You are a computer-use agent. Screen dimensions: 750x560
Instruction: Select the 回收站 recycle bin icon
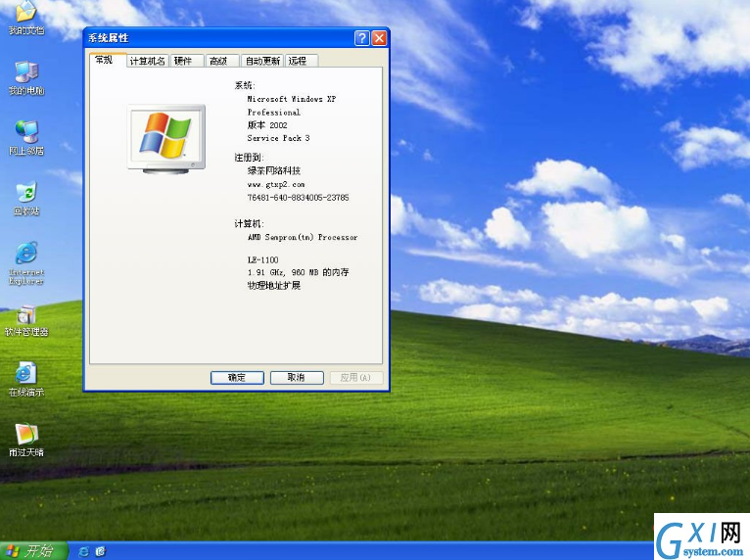26,199
